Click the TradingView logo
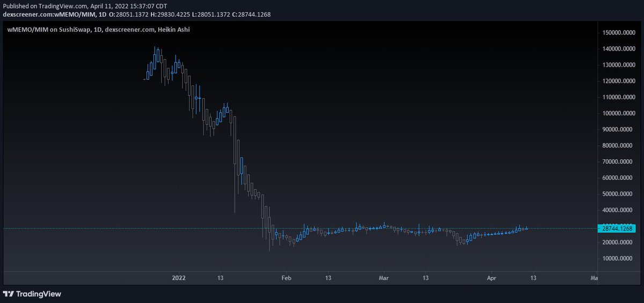 click(32, 294)
